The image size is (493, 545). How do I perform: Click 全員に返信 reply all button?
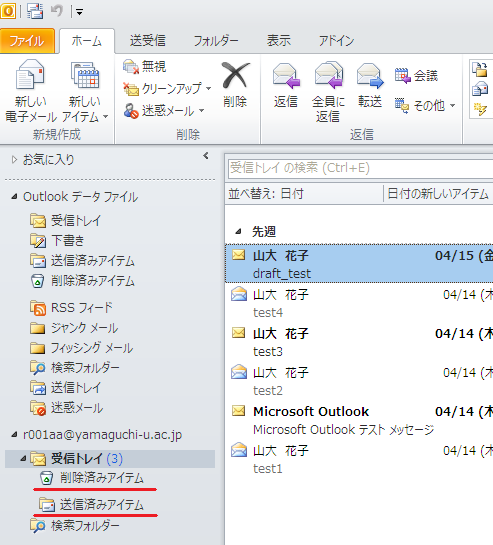(x=328, y=91)
